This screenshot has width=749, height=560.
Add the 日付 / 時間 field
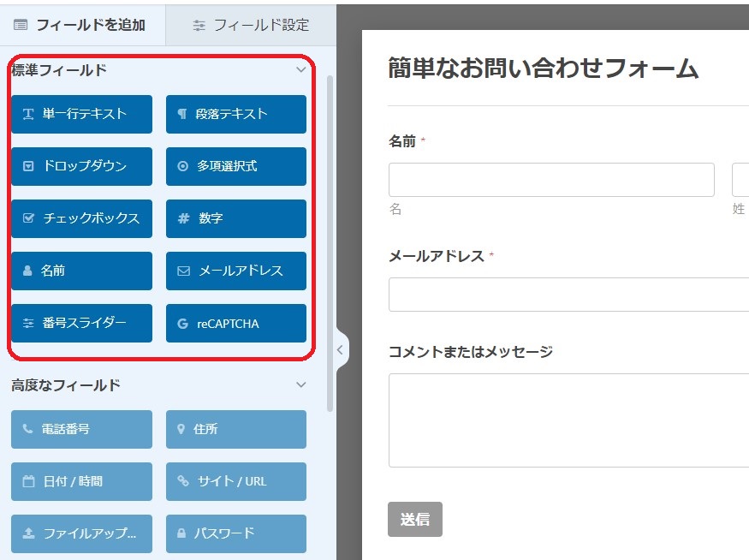pos(82,481)
